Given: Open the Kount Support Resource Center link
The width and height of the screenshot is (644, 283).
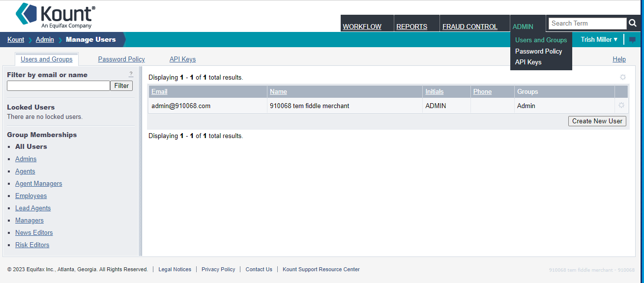Looking at the screenshot, I should tap(321, 269).
